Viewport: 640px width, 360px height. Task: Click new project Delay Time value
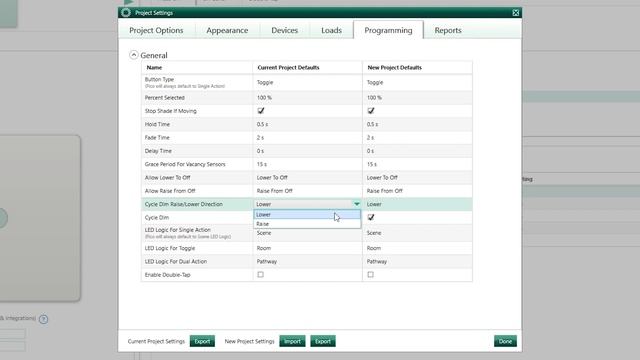[370, 151]
